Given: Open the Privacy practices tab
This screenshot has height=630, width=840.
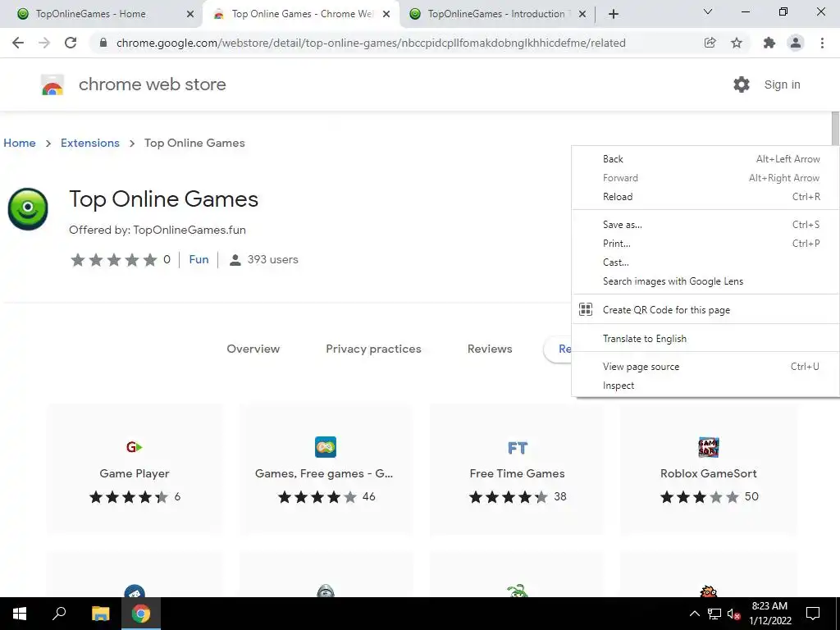Looking at the screenshot, I should click(373, 349).
